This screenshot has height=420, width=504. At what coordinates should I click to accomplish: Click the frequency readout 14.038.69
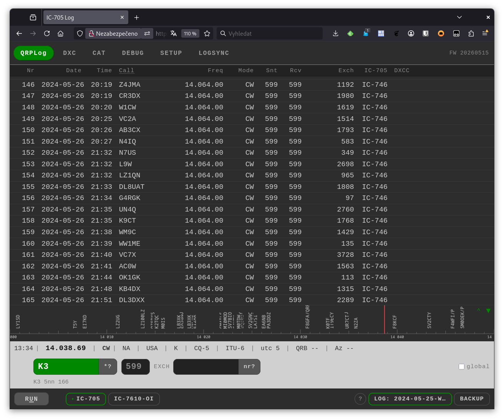[66, 348]
